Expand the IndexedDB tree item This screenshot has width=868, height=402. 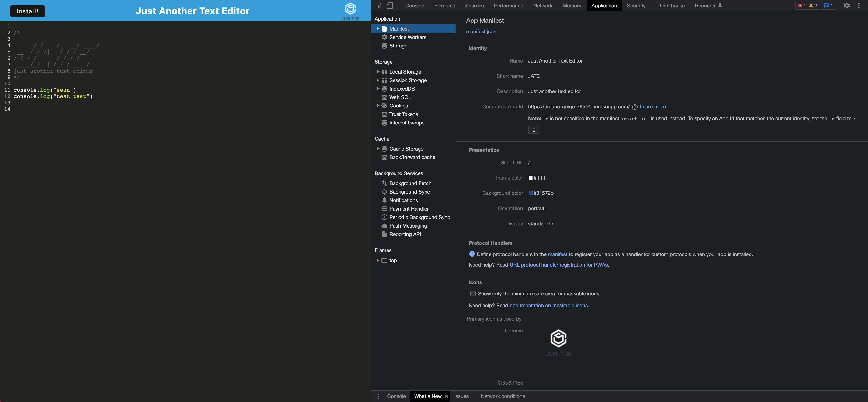[378, 89]
